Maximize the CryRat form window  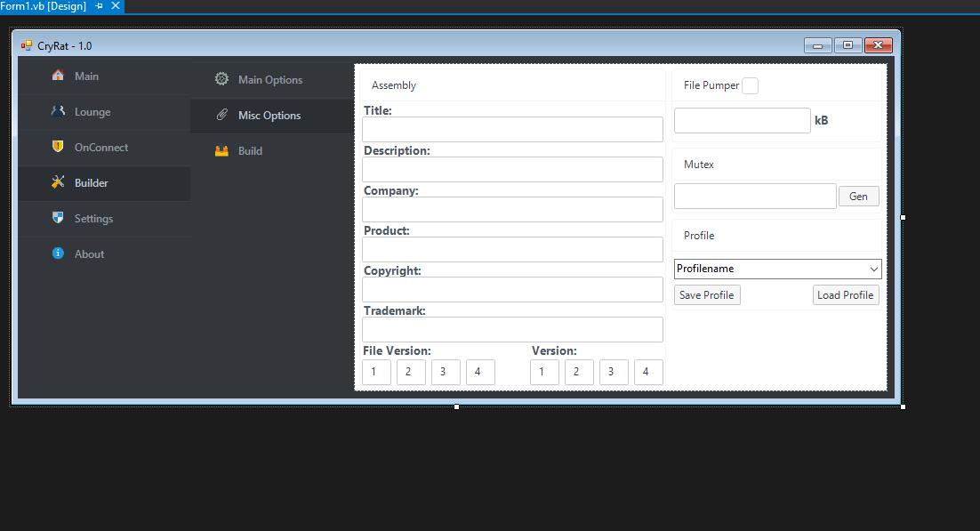(x=848, y=45)
